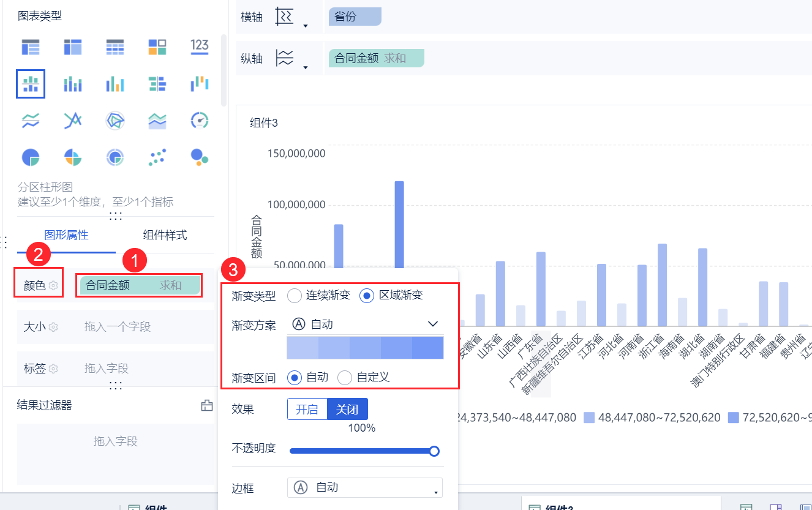Expand the 横轴 axis options arrow

coord(305,26)
